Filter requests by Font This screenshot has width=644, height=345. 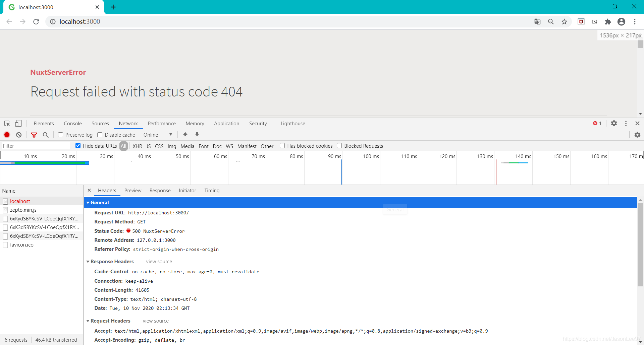coord(203,146)
